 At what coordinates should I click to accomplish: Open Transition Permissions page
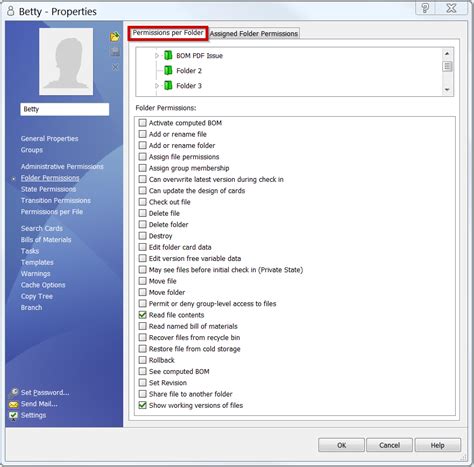pos(56,200)
